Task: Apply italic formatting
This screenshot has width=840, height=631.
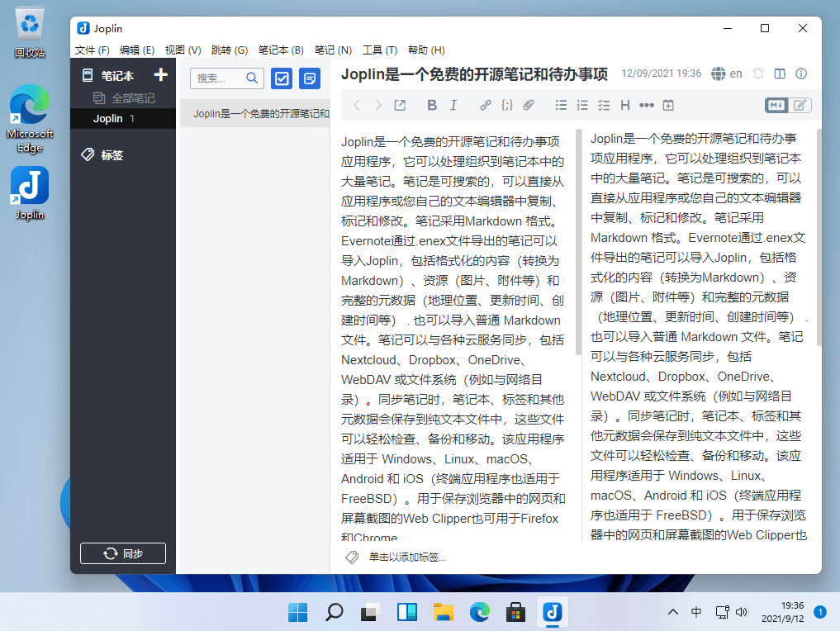Action: coord(453,105)
